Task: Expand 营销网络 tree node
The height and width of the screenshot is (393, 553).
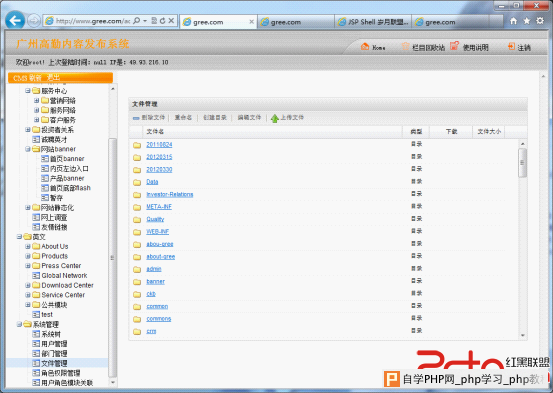Action: tap(36, 101)
